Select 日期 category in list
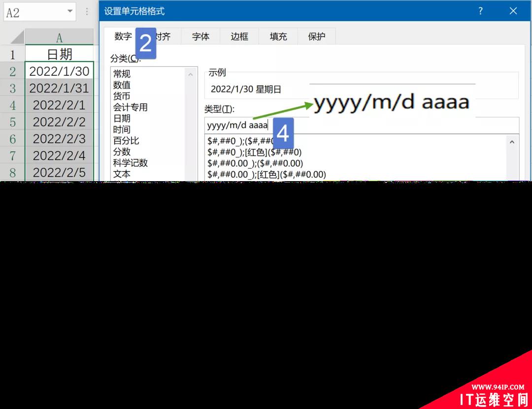 coord(122,118)
